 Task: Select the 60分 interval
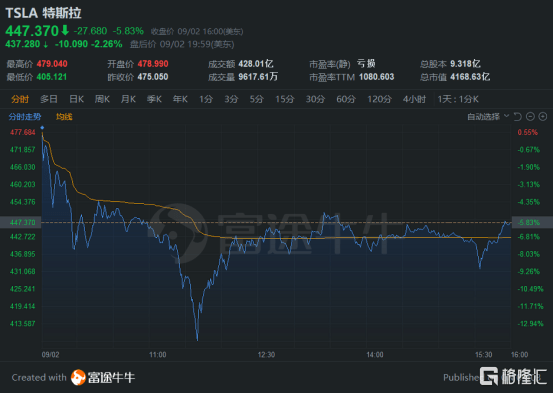346,99
